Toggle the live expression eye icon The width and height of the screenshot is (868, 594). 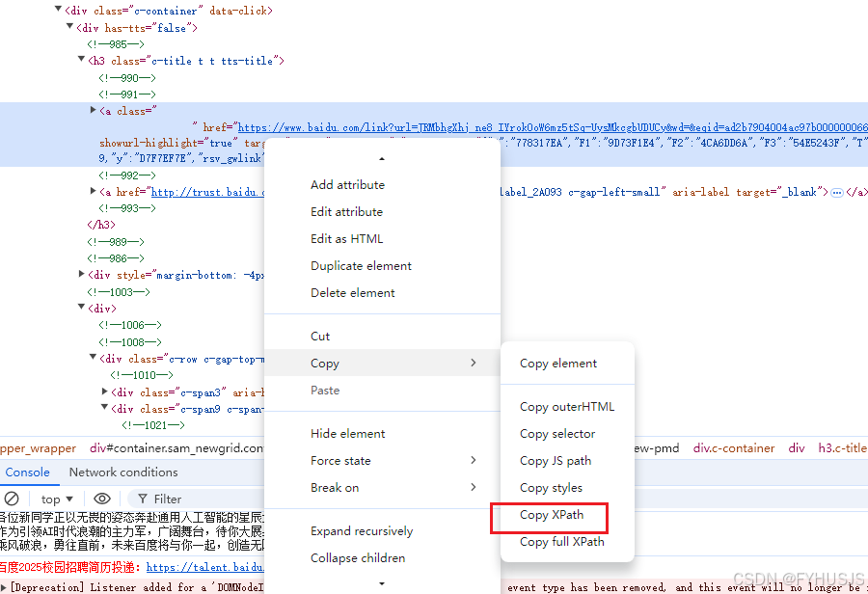click(102, 499)
